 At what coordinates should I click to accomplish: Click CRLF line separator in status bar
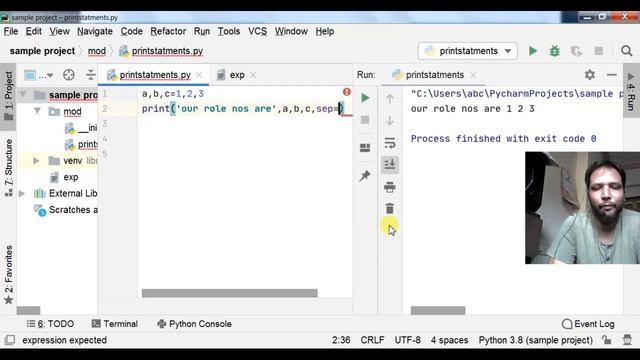coord(372,340)
